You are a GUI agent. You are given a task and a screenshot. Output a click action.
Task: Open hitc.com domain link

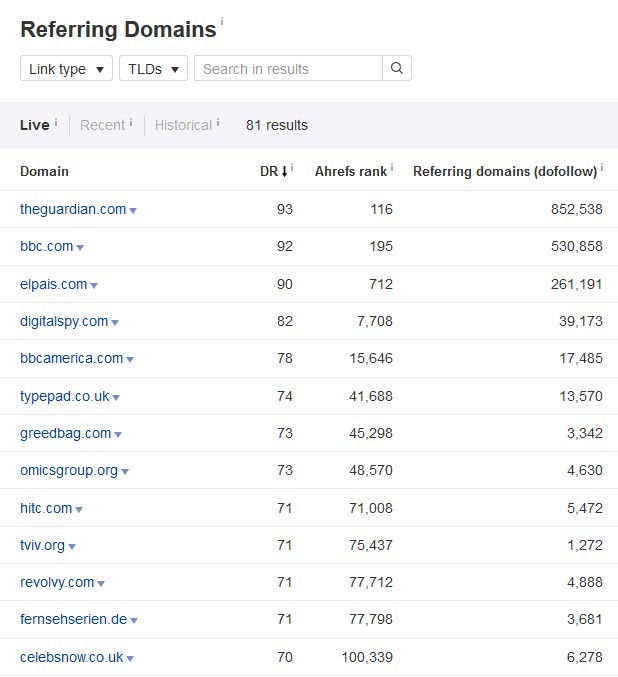[46, 508]
